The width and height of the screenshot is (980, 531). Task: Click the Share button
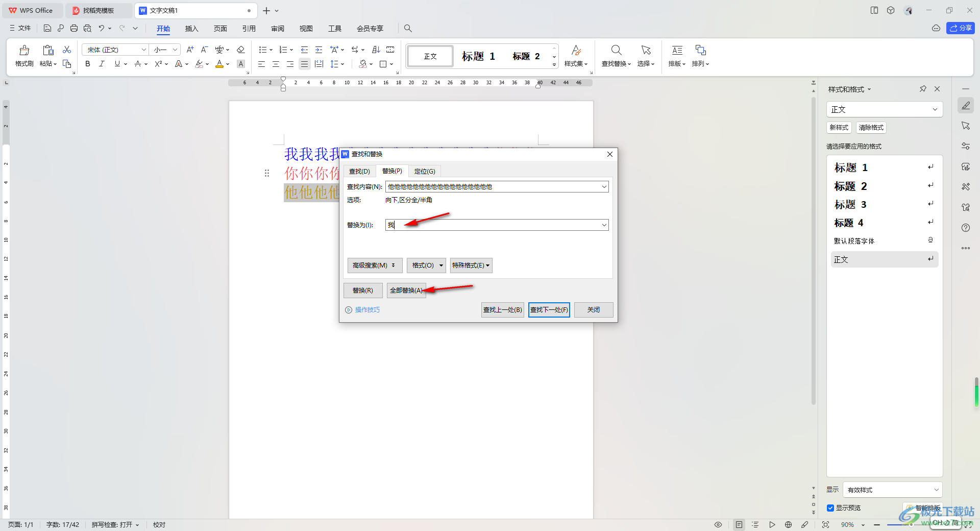pyautogui.click(x=961, y=28)
